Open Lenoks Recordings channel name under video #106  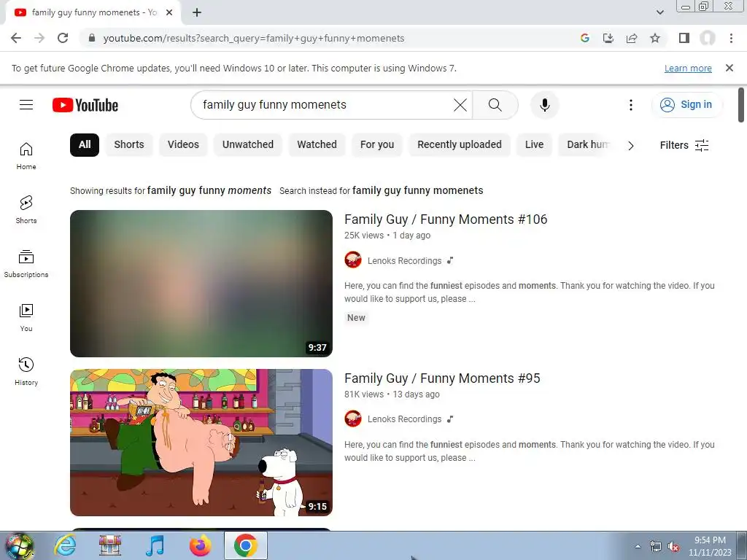(x=404, y=260)
